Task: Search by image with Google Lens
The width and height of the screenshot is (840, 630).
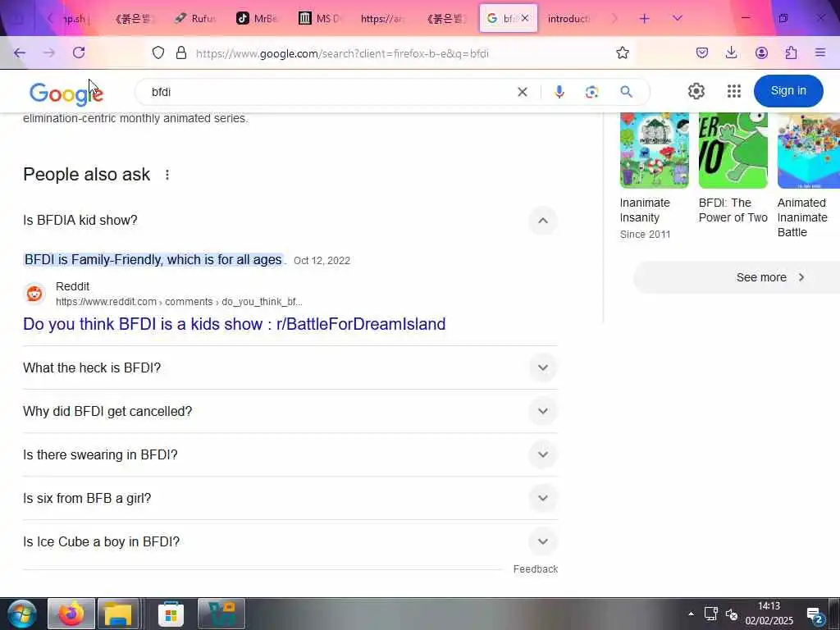Action: 592,92
